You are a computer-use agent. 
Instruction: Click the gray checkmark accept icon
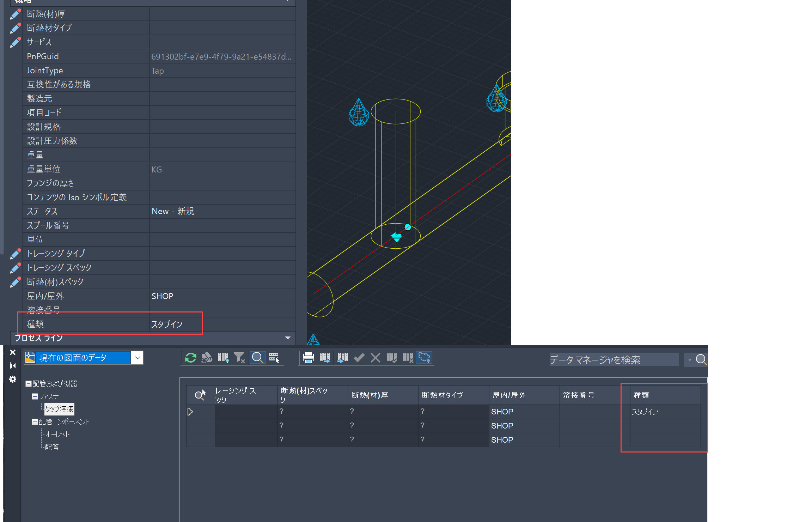coord(359,358)
